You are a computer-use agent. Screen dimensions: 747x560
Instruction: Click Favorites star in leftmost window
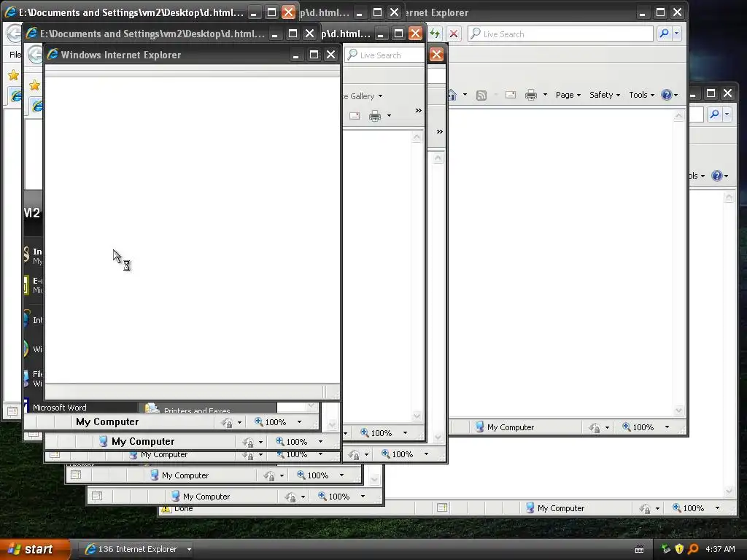tap(13, 75)
